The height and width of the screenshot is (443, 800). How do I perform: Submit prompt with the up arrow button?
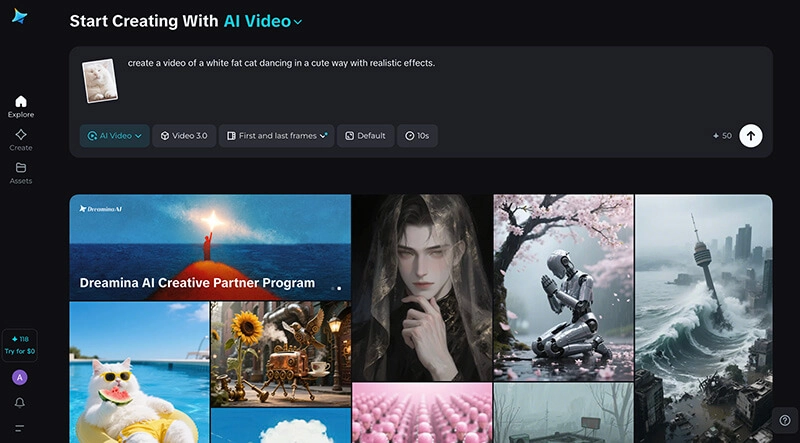[x=751, y=136]
